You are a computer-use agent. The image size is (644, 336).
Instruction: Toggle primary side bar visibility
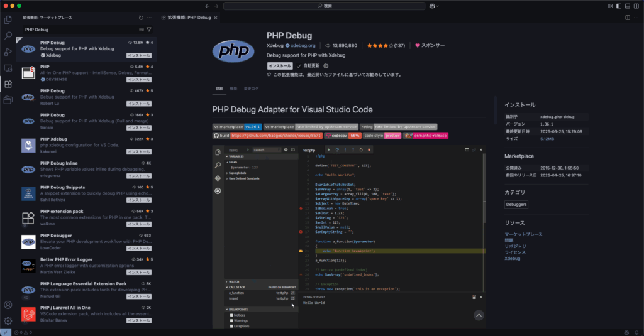[619, 6]
